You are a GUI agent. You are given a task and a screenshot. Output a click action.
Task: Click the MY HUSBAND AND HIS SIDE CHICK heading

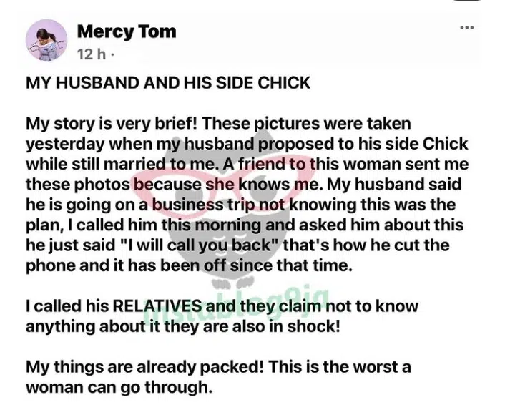click(168, 83)
